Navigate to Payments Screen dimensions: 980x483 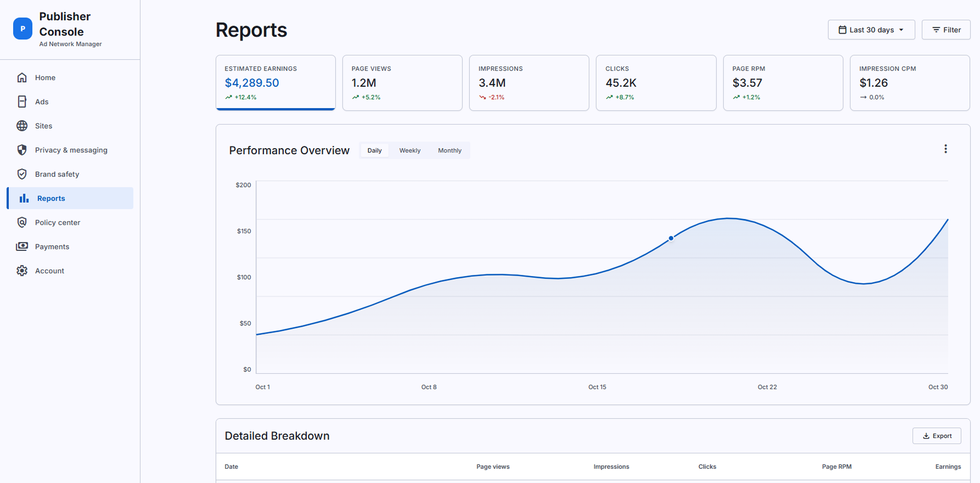pos(70,247)
